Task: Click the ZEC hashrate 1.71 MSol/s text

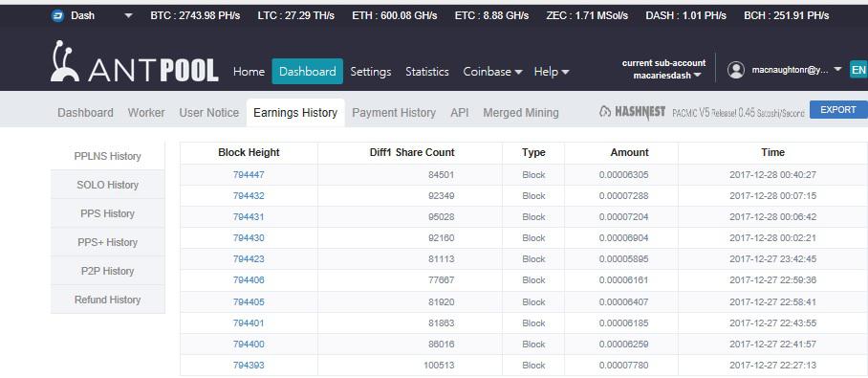Action: point(587,15)
